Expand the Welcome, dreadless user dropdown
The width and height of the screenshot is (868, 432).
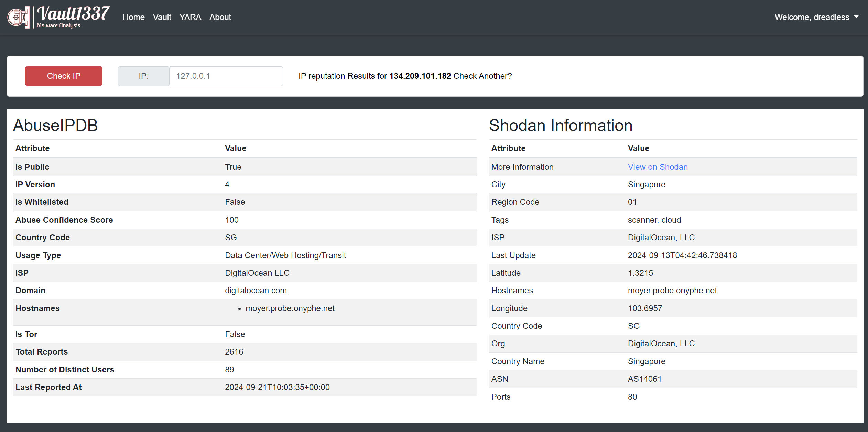click(x=816, y=17)
